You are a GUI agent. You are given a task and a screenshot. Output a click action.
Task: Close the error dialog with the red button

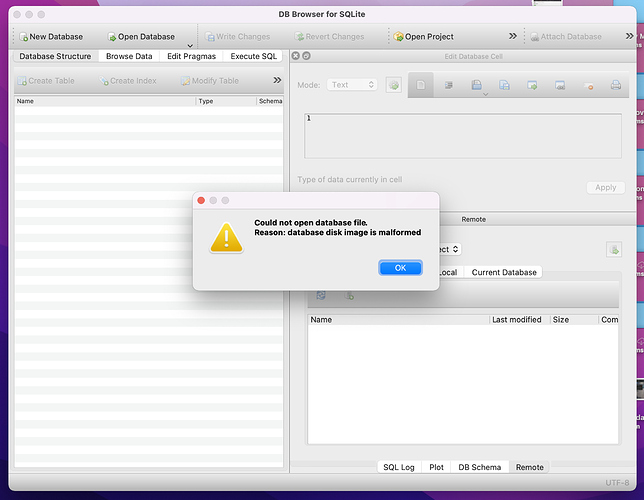click(201, 200)
